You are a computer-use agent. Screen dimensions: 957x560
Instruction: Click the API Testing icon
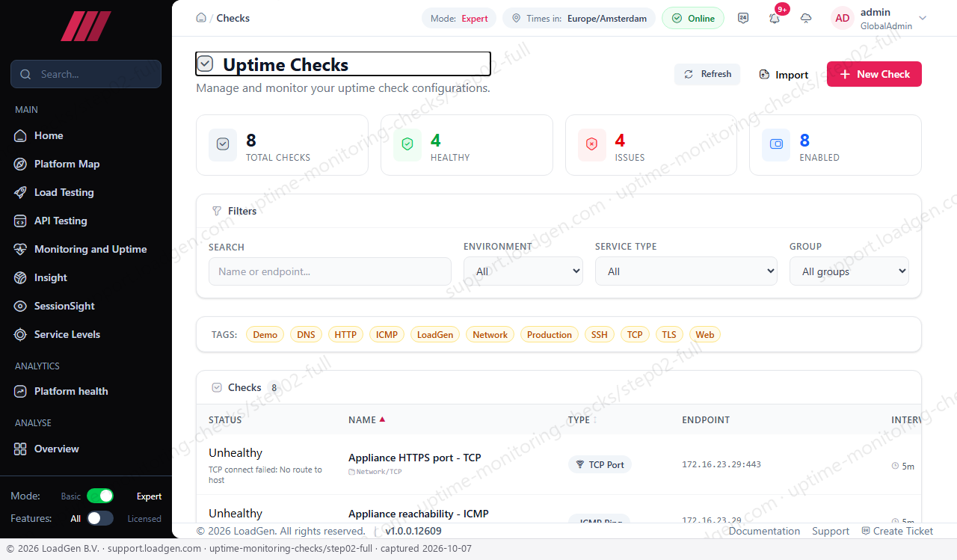20,221
